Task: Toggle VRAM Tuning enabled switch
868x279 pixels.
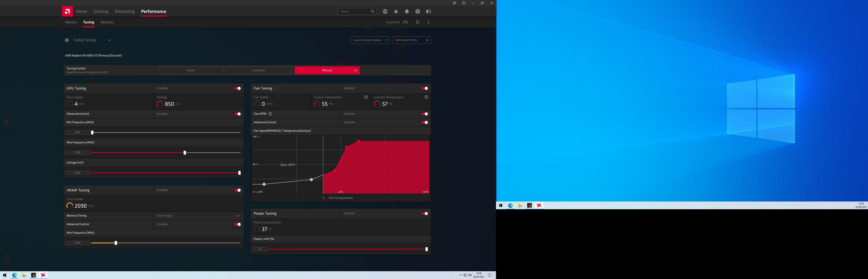Action: click(x=238, y=190)
